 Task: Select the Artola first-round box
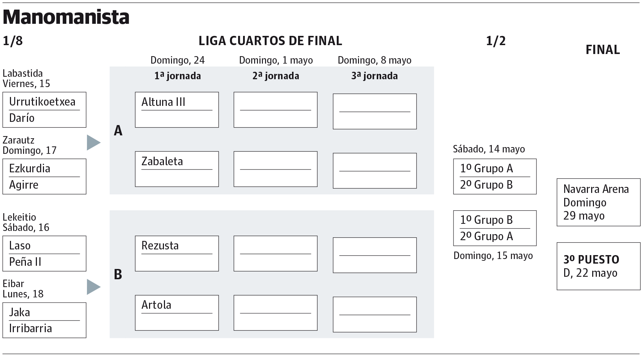pyautogui.click(x=177, y=313)
